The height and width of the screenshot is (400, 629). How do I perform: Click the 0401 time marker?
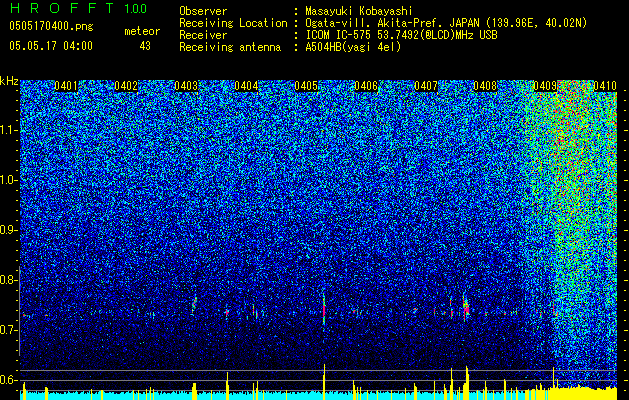pyautogui.click(x=66, y=86)
